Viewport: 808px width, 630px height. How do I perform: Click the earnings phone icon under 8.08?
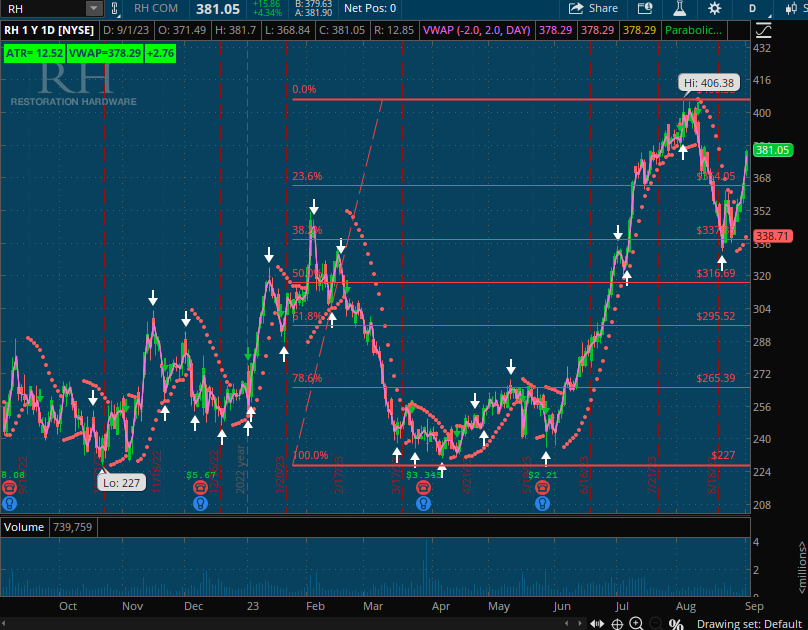tap(9, 487)
